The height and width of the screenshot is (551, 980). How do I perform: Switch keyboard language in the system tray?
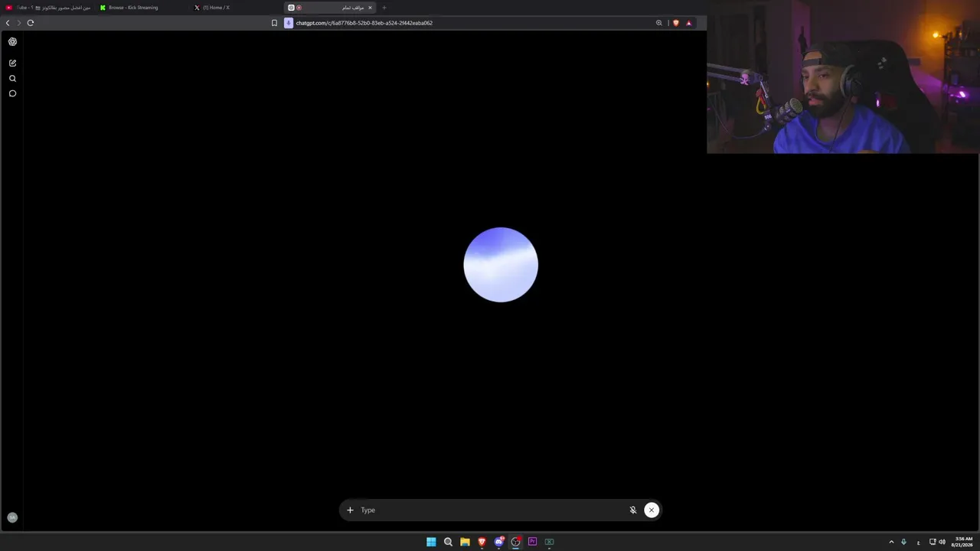(918, 542)
